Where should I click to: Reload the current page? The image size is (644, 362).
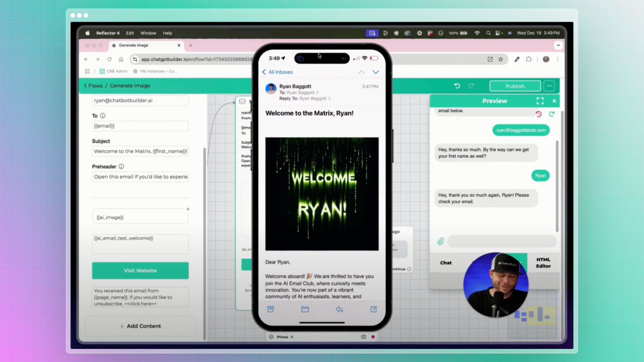[x=109, y=59]
